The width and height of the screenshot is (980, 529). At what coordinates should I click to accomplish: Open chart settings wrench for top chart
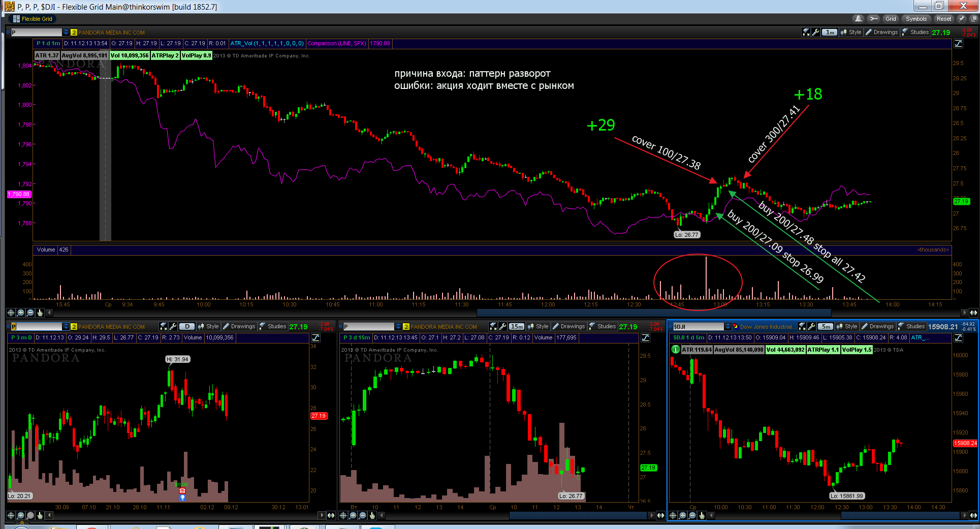pos(815,32)
